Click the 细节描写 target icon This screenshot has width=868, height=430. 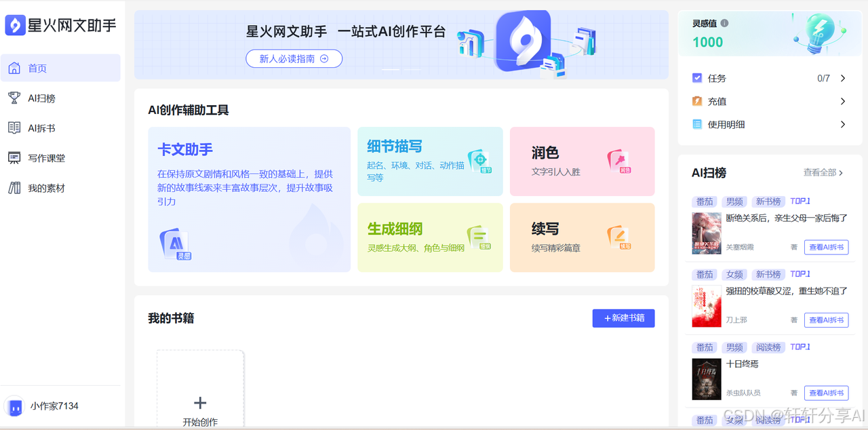(480, 162)
